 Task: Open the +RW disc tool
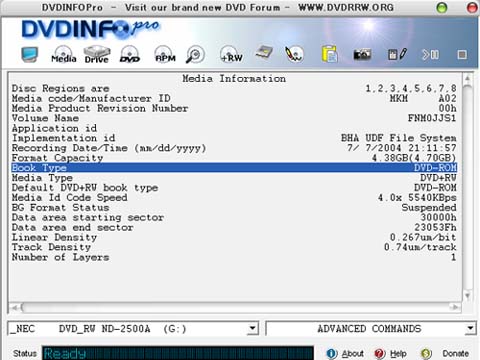pyautogui.click(x=231, y=54)
